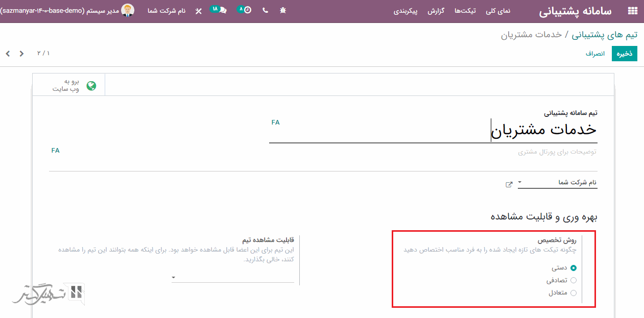Image resolution: width=644 pixels, height=318 pixels.
Task: Click the ذخیره save button
Action: coord(624,54)
